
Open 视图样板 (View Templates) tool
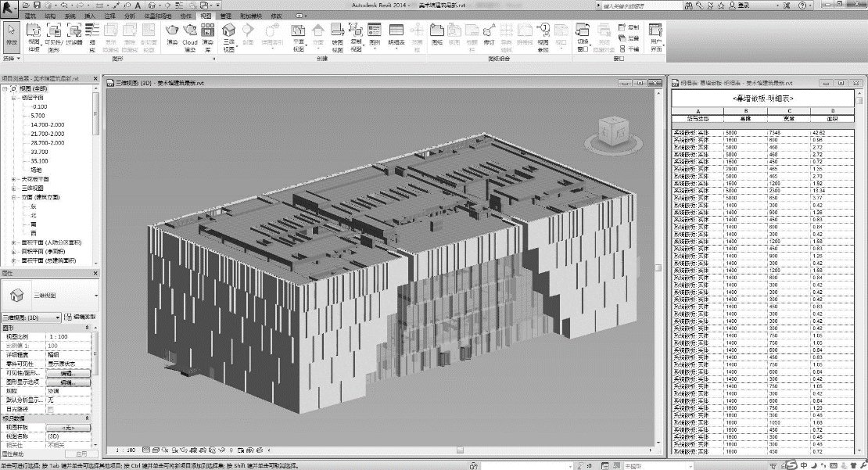(x=34, y=37)
